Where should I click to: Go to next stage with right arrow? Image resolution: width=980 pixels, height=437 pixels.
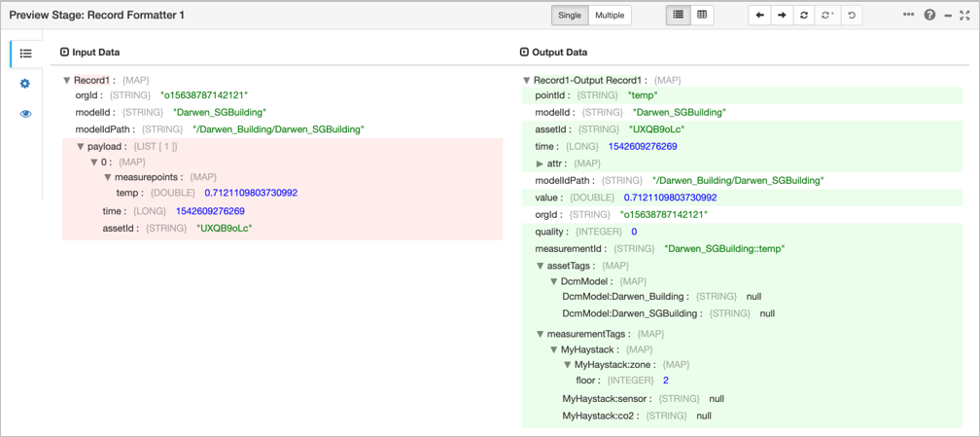pos(782,16)
